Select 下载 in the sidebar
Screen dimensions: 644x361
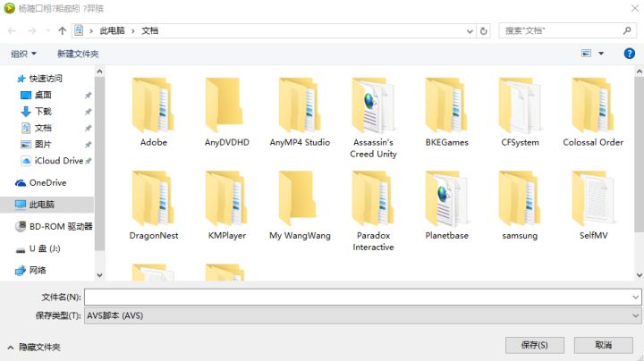point(36,111)
